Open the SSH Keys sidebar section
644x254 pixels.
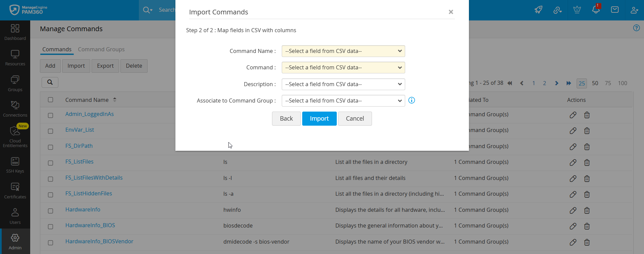pyautogui.click(x=15, y=165)
